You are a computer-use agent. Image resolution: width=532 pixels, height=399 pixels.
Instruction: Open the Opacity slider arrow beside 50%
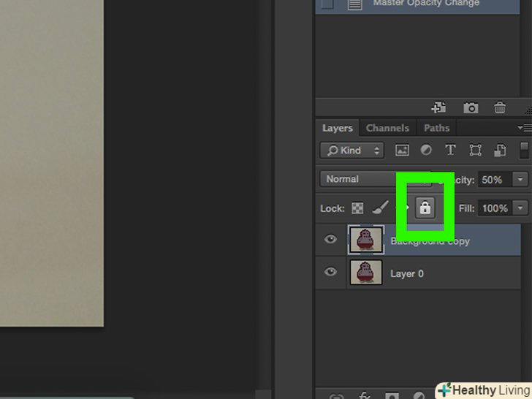(x=520, y=179)
